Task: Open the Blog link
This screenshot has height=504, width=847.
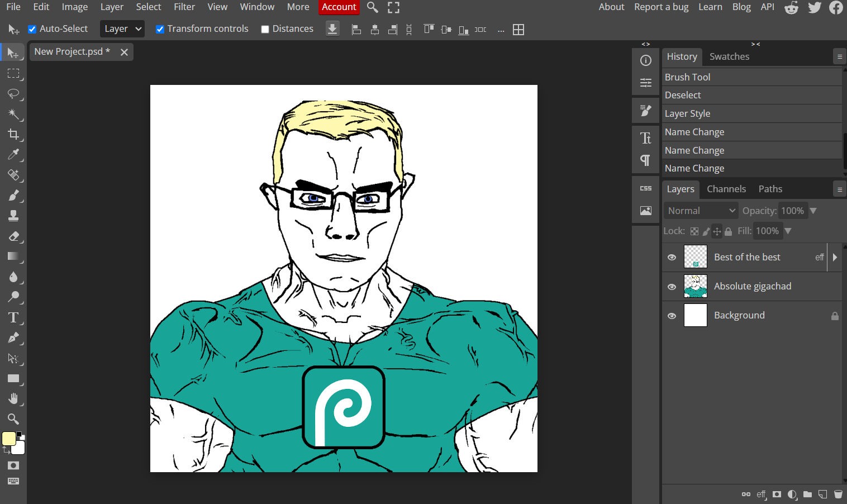Action: (x=741, y=7)
